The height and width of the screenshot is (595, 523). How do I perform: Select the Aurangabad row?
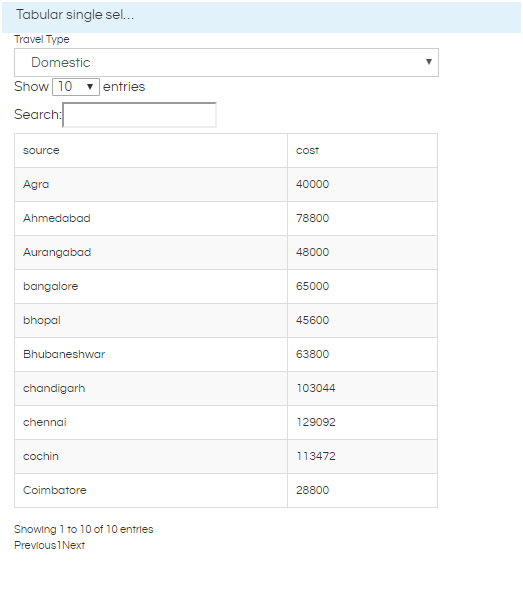(226, 252)
